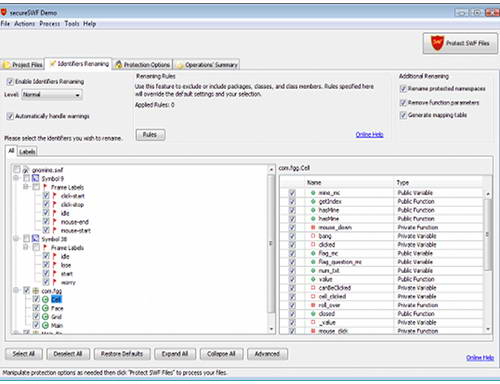Click the Deselect All button

68,354
